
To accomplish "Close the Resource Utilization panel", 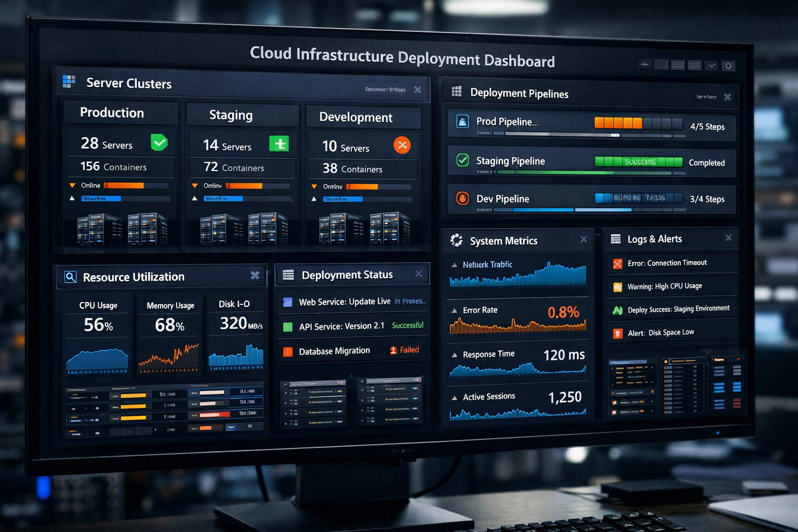I will (x=255, y=275).
